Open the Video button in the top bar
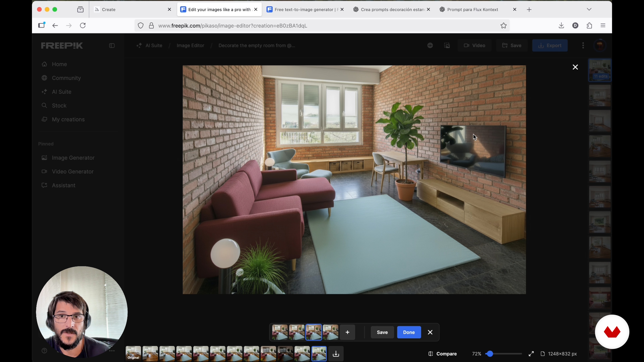 pos(474,45)
